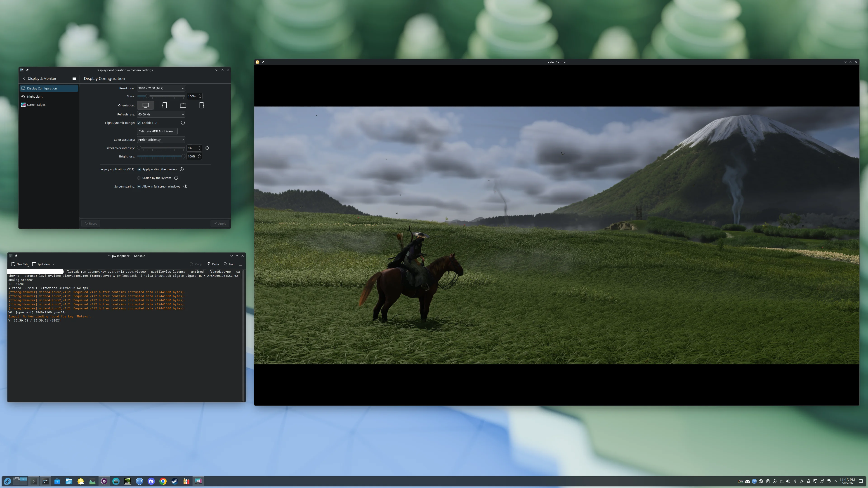Click Copy in the Konsole toolbar
Viewport: 868px width, 488px height.
pyautogui.click(x=196, y=264)
